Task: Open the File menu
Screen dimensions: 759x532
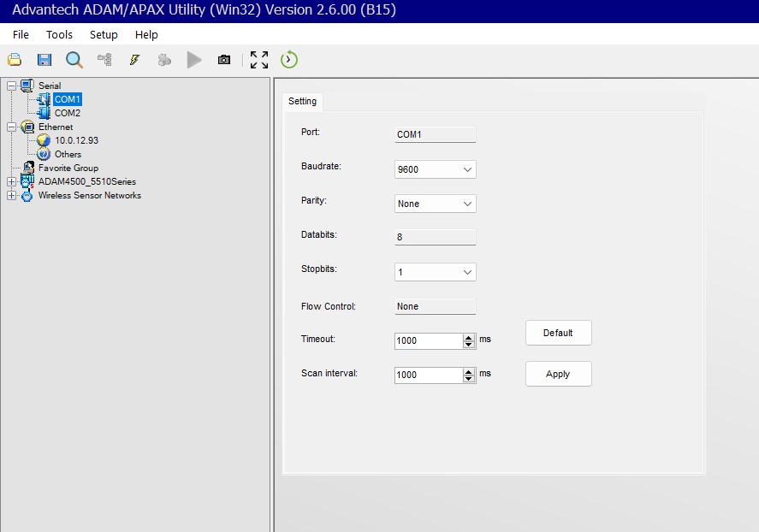Action: pos(21,35)
